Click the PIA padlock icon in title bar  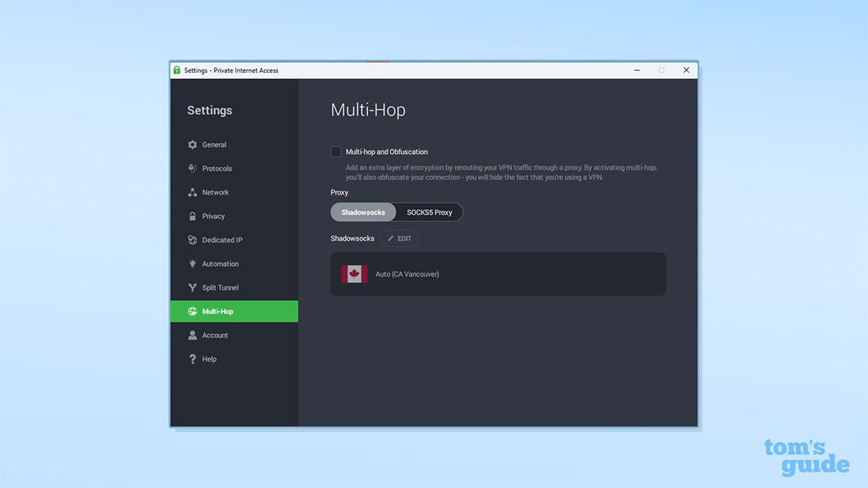point(177,70)
